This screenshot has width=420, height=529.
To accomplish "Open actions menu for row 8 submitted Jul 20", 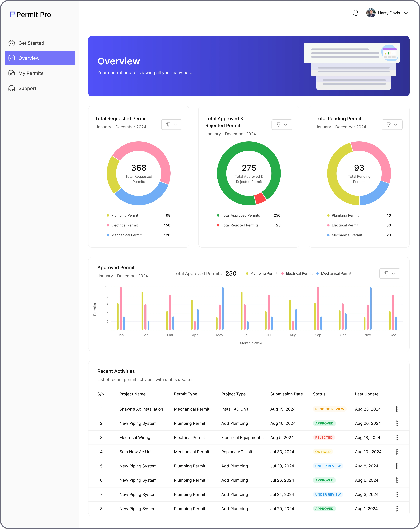I will click(397, 509).
